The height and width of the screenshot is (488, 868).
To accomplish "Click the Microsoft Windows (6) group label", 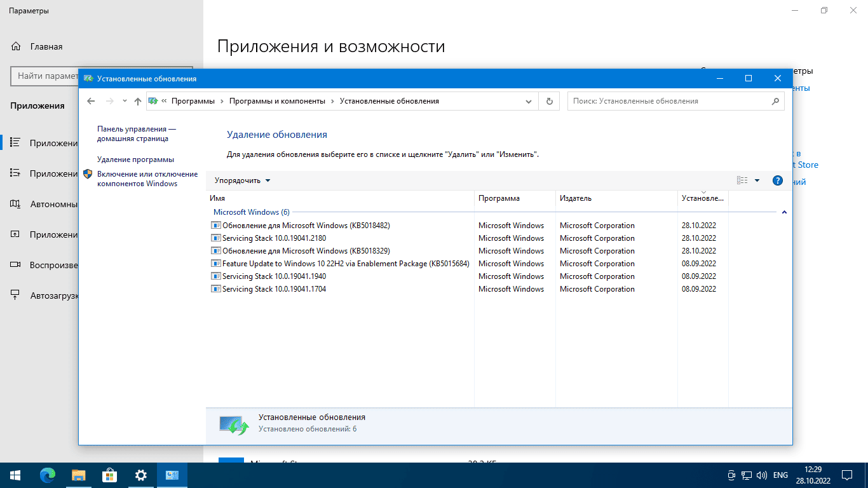I will click(252, 212).
